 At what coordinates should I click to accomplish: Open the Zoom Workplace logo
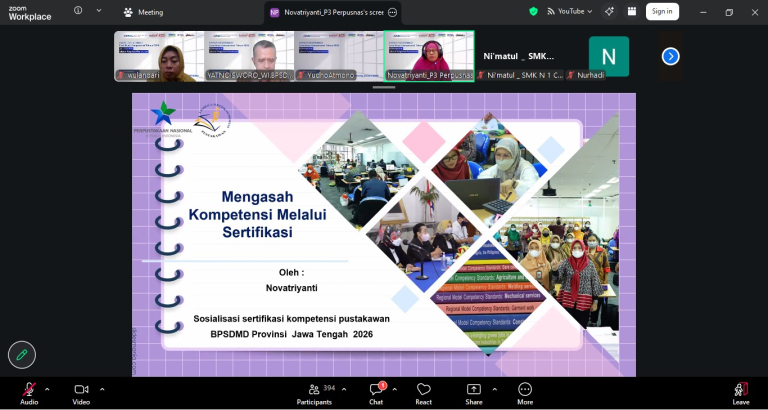(29, 13)
